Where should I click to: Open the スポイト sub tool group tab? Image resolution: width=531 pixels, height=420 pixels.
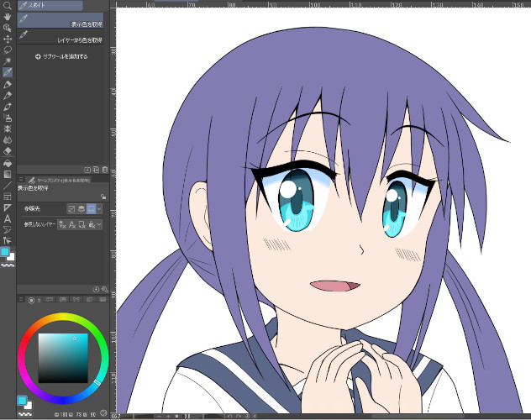click(x=50, y=5)
